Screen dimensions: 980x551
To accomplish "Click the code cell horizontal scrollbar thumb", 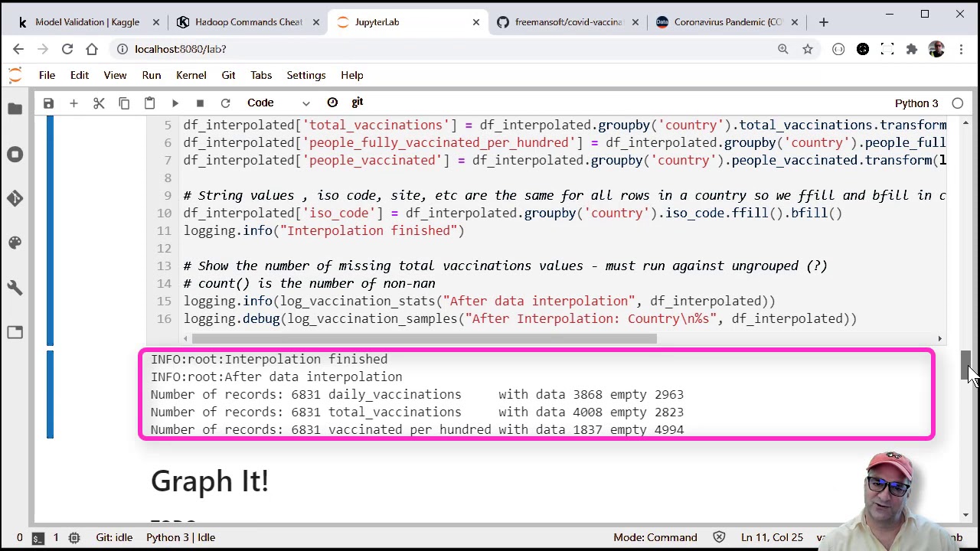I will 424,338.
